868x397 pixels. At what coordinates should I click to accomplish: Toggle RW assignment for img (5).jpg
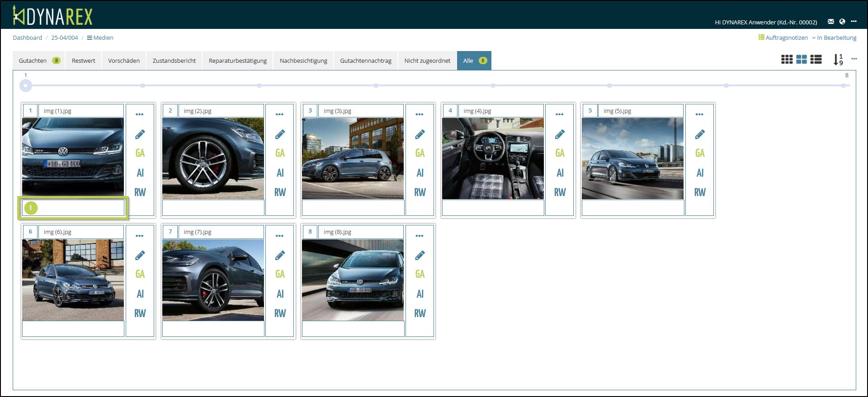coord(699,192)
